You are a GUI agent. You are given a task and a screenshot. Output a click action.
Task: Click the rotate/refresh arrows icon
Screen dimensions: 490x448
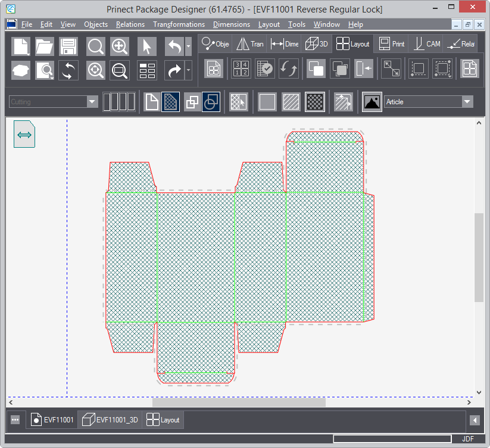tap(68, 70)
